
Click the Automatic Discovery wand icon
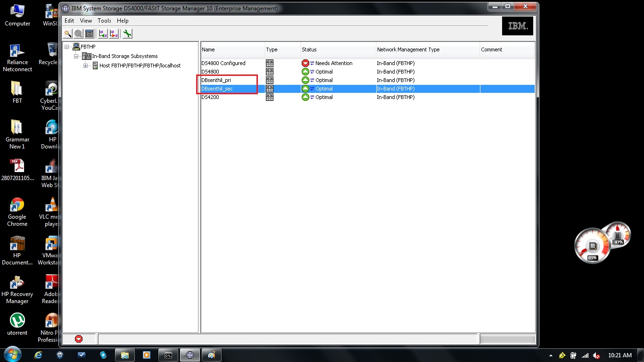click(67, 33)
